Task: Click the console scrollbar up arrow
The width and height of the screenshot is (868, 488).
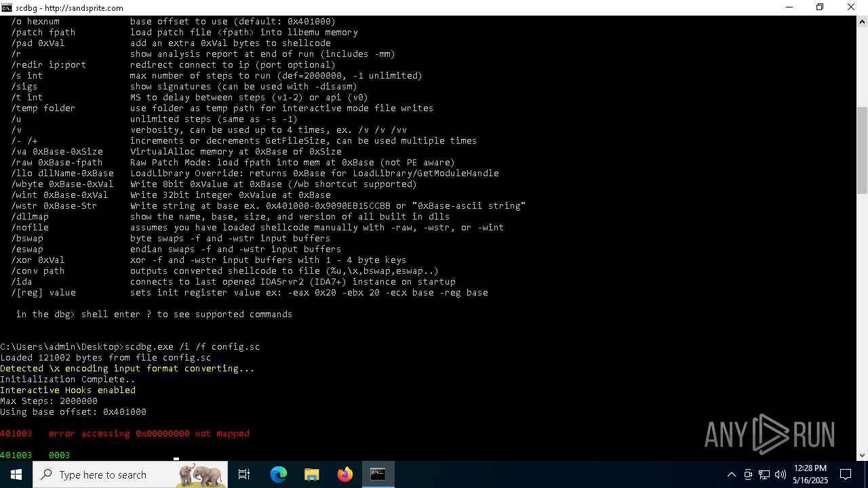Action: click(862, 21)
